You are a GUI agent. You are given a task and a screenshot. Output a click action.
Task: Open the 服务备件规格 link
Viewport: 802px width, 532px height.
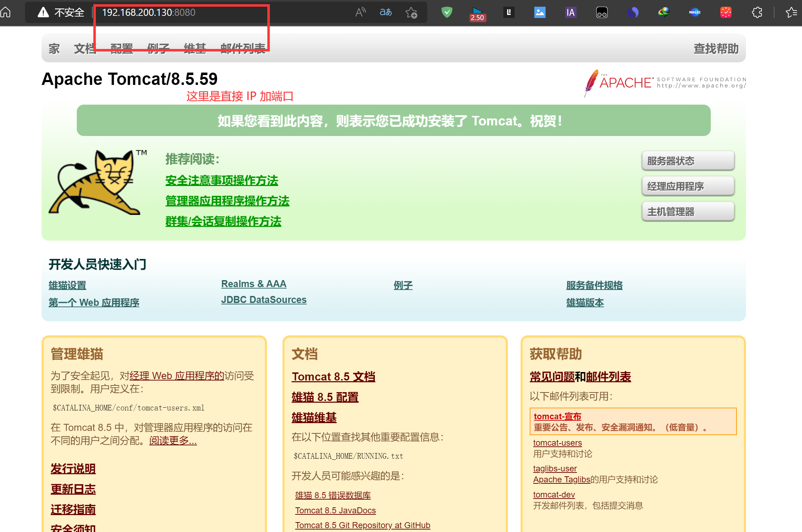point(594,285)
